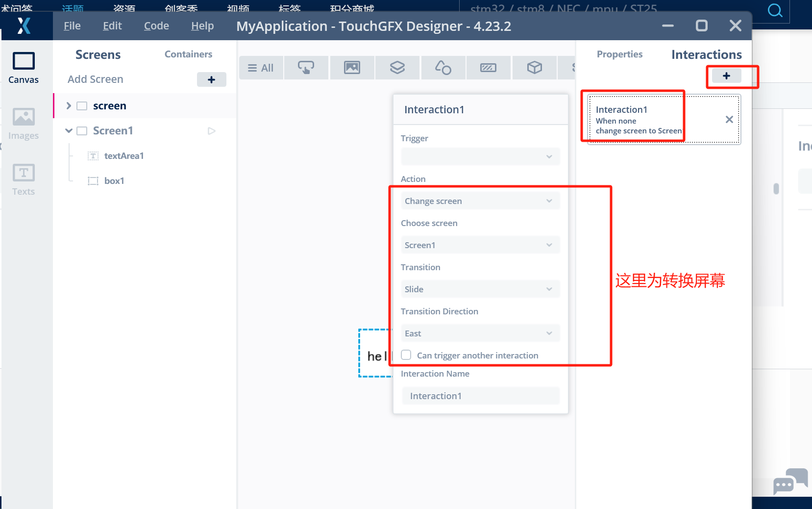Enable 'Can trigger another interaction' checkbox
Image resolution: width=812 pixels, height=509 pixels.
tap(406, 355)
